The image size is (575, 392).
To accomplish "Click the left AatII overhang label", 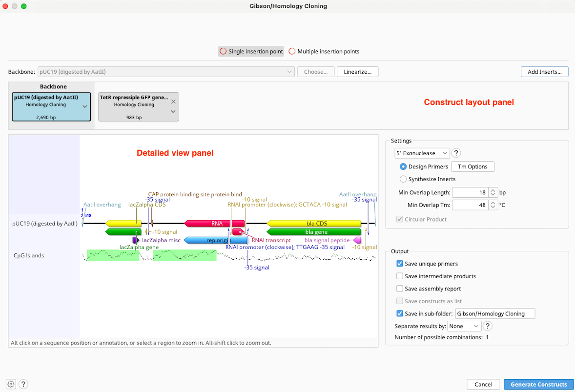I will [102, 205].
